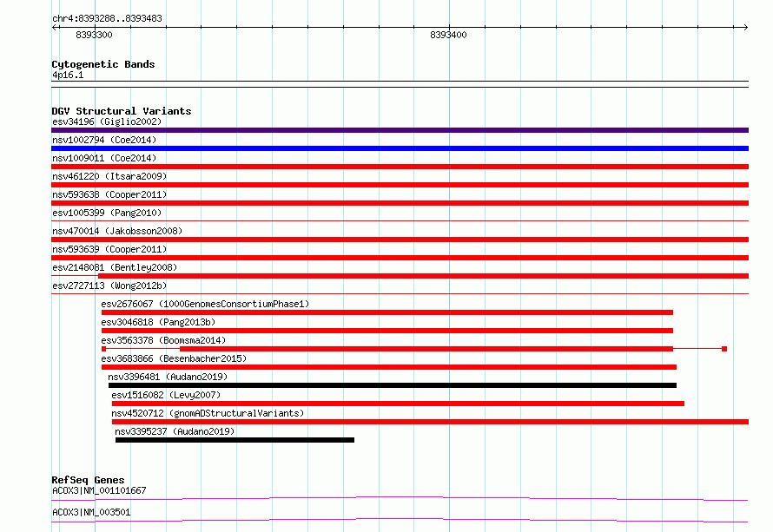Open nsv4520712 (gnomADStructuralVariants) label

click(208, 413)
